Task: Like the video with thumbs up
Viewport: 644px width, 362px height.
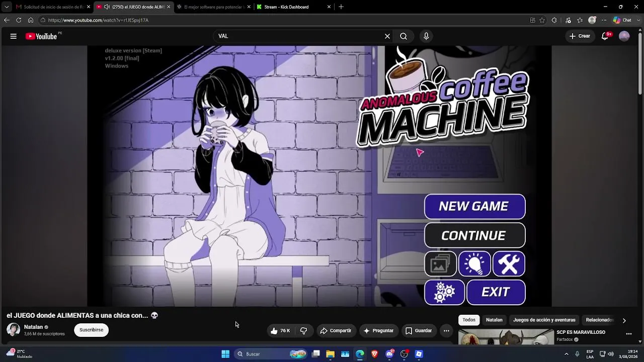Action: coord(280,331)
